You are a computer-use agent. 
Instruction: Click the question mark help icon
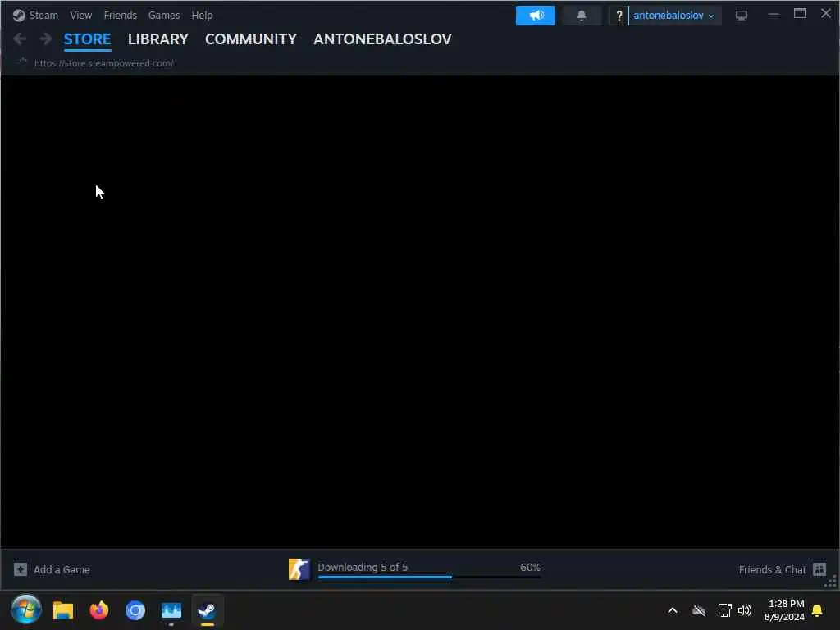(619, 16)
